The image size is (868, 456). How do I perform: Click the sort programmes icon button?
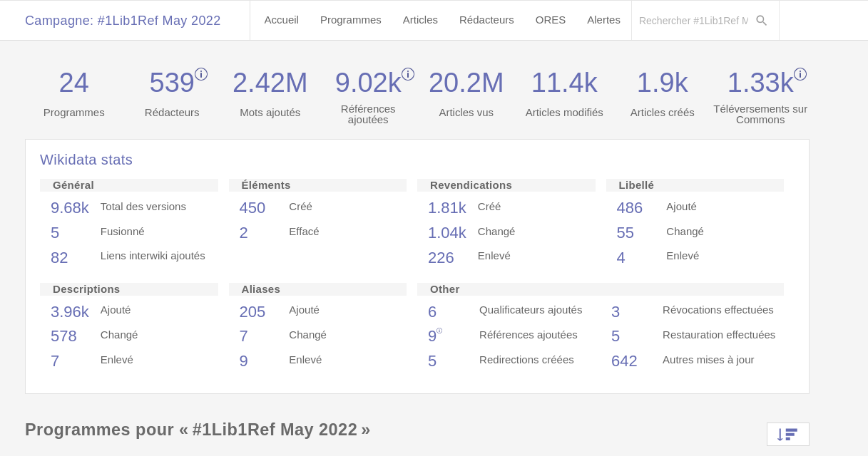[788, 434]
